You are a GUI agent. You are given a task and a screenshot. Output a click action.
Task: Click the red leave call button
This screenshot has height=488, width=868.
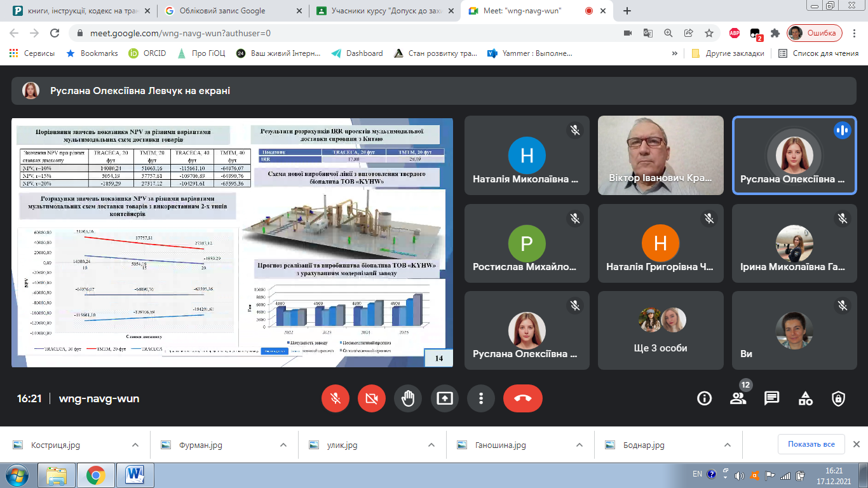point(522,398)
